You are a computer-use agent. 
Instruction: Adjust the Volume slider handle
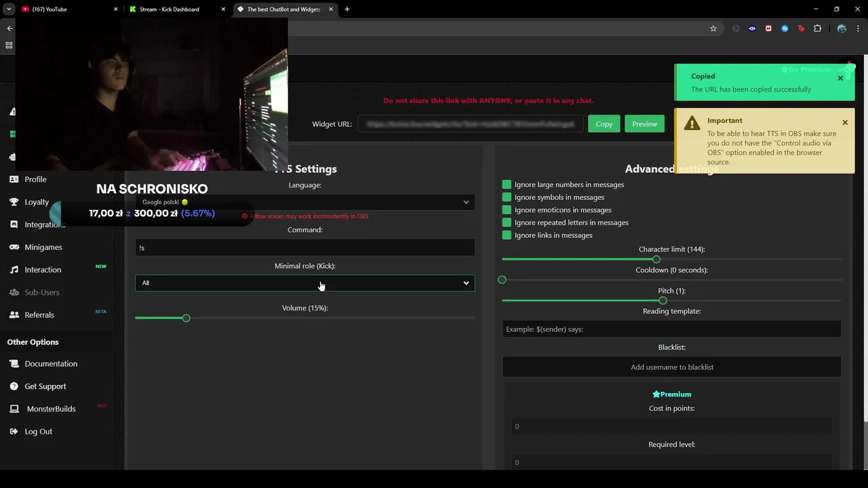pos(186,318)
